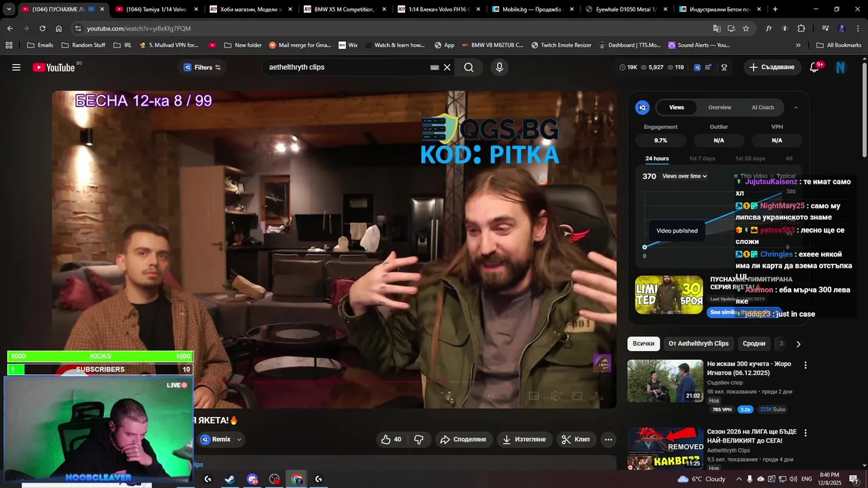Bookmark this page with star icon

(746, 28)
